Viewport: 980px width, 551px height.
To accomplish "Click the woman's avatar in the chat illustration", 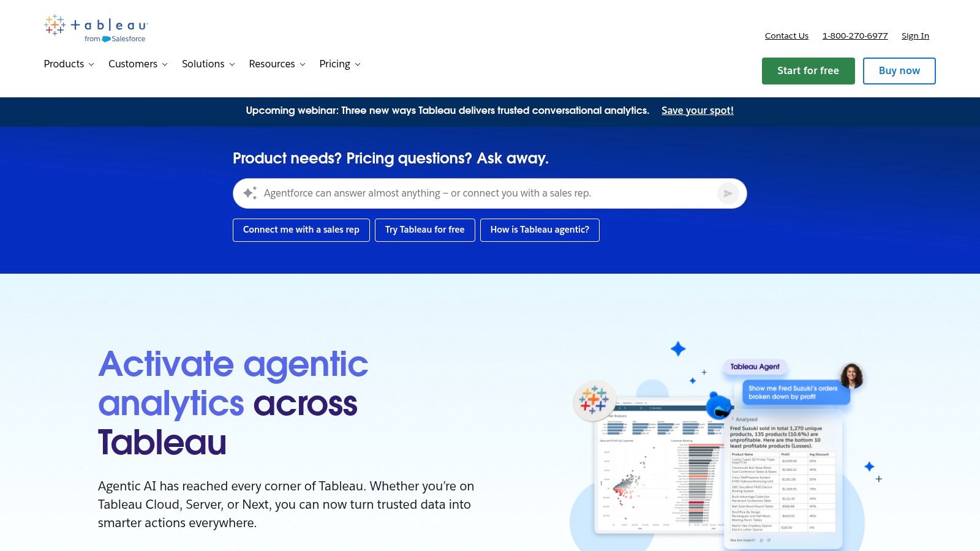I will (851, 376).
